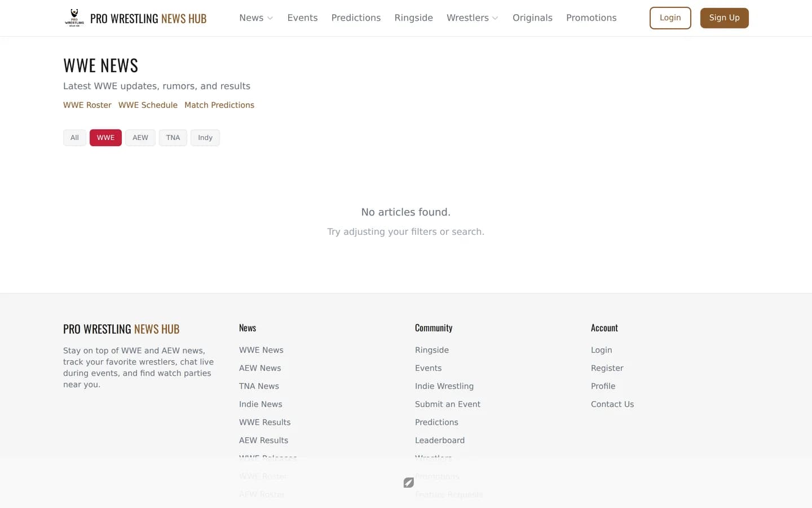Viewport: 812px width, 508px height.
Task: Open Submit an Event footer link
Action: point(448,404)
